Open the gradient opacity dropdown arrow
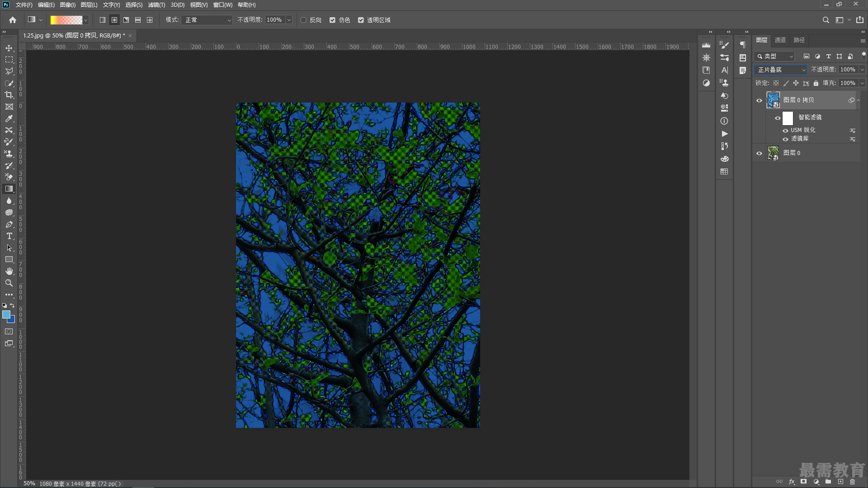Viewport: 868px width, 488px height. pyautogui.click(x=289, y=20)
